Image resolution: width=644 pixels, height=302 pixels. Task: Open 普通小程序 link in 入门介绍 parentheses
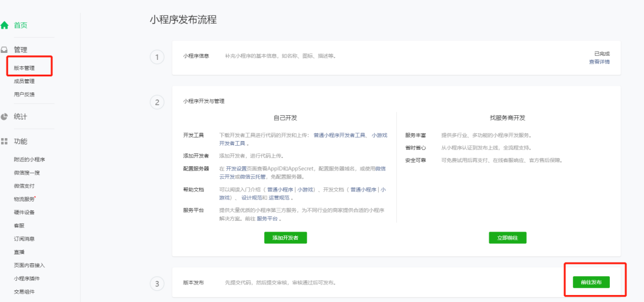pyautogui.click(x=280, y=190)
